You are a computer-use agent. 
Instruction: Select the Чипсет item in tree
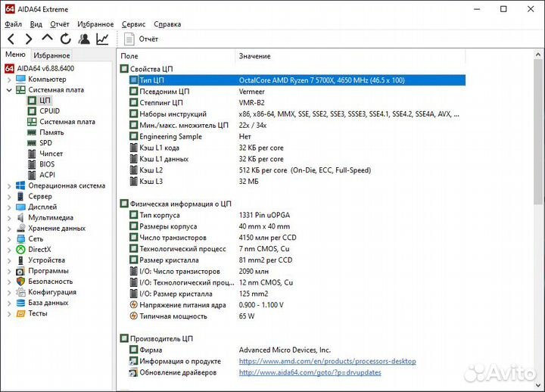click(x=51, y=154)
